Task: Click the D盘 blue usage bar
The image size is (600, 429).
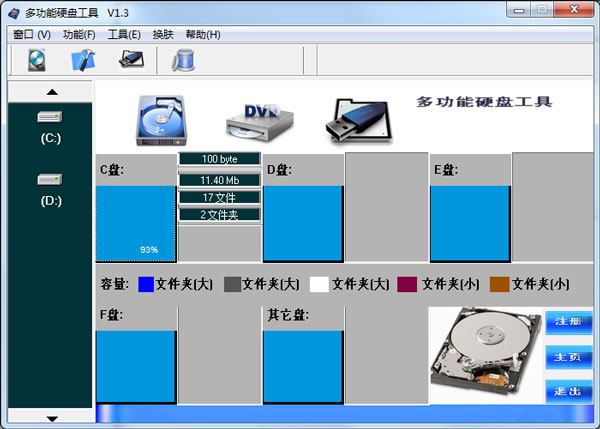Action: pyautogui.click(x=303, y=223)
